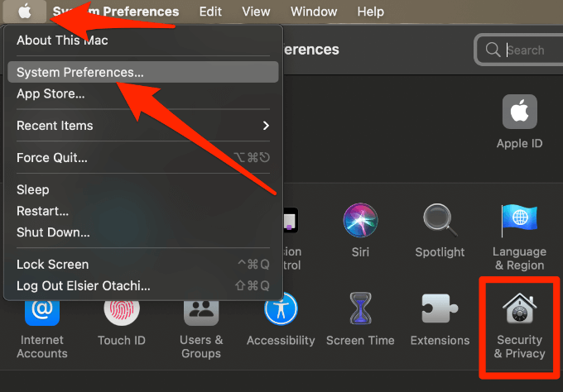Open Accessibility preferences
The height and width of the screenshot is (392, 563).
[281, 319]
